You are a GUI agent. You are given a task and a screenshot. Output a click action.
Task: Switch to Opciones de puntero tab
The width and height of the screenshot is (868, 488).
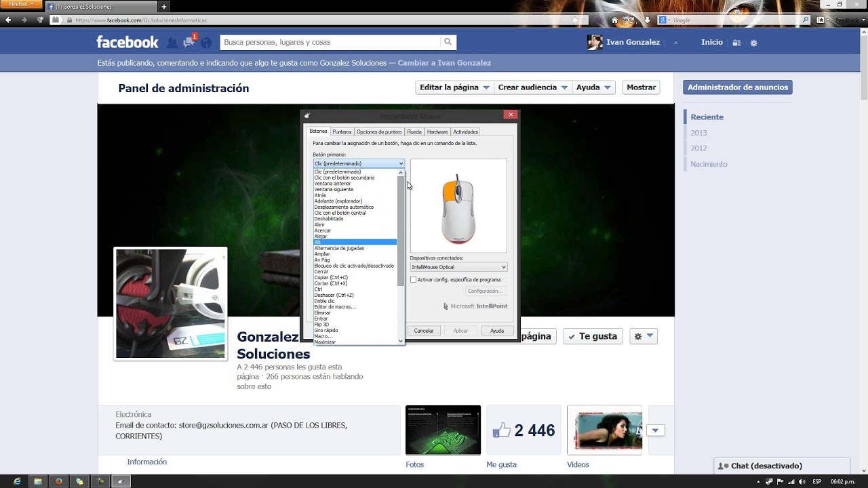coord(379,131)
